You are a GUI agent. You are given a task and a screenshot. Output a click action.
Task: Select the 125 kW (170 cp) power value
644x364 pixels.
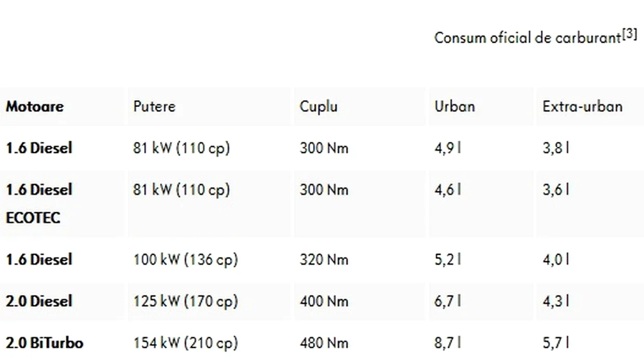pos(186,301)
